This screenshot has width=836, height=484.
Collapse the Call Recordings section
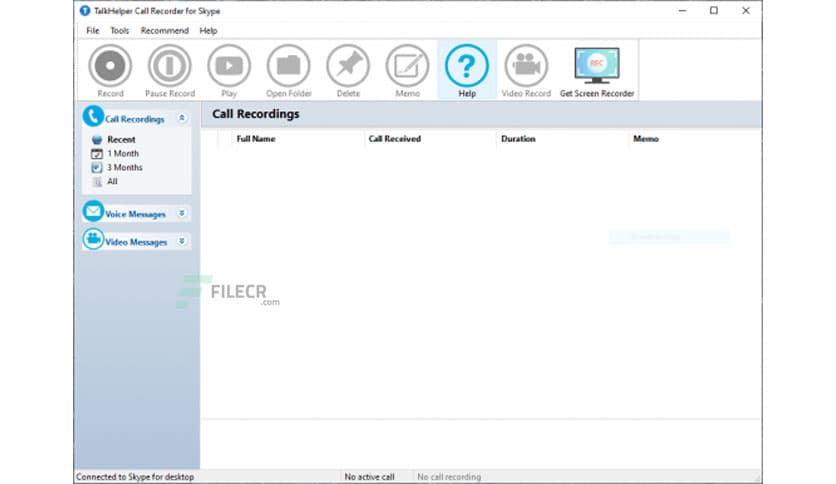pyautogui.click(x=182, y=118)
